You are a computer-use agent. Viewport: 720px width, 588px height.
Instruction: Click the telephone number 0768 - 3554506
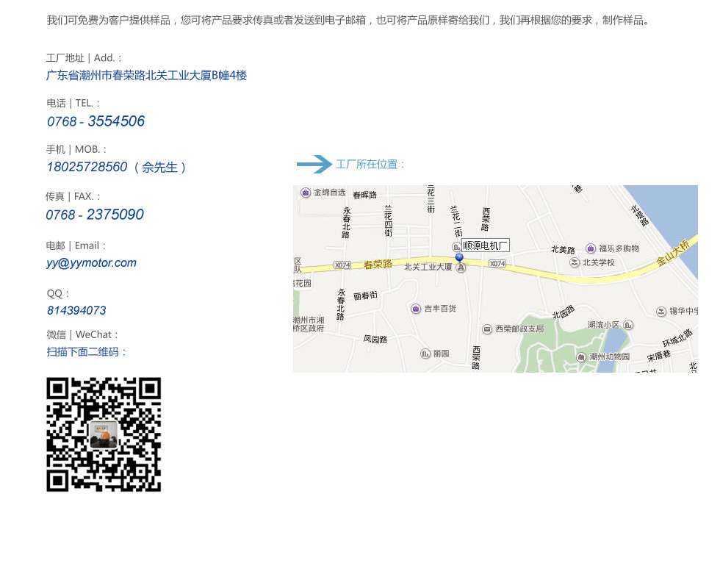pos(96,121)
